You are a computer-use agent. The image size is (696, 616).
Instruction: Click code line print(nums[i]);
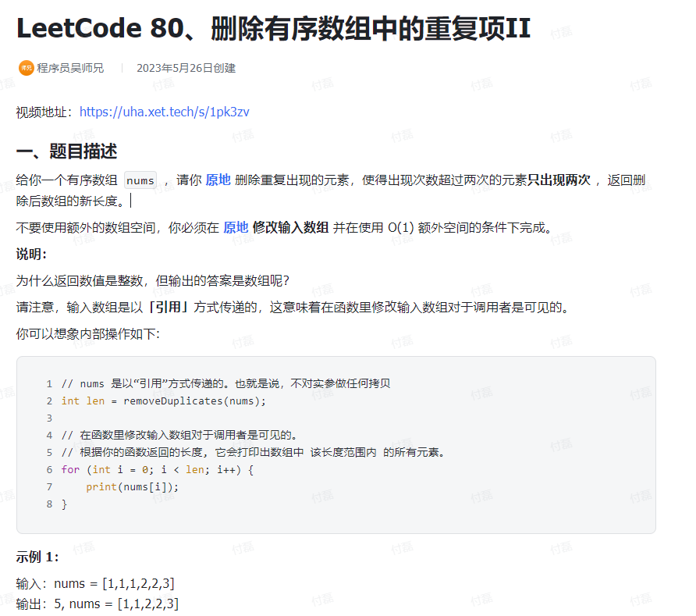(x=133, y=487)
